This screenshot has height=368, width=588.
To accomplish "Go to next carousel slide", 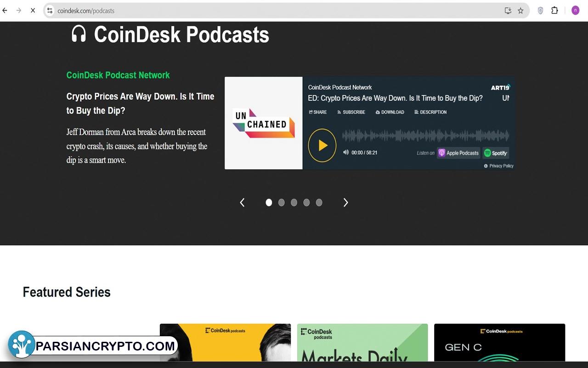I will click(x=346, y=202).
